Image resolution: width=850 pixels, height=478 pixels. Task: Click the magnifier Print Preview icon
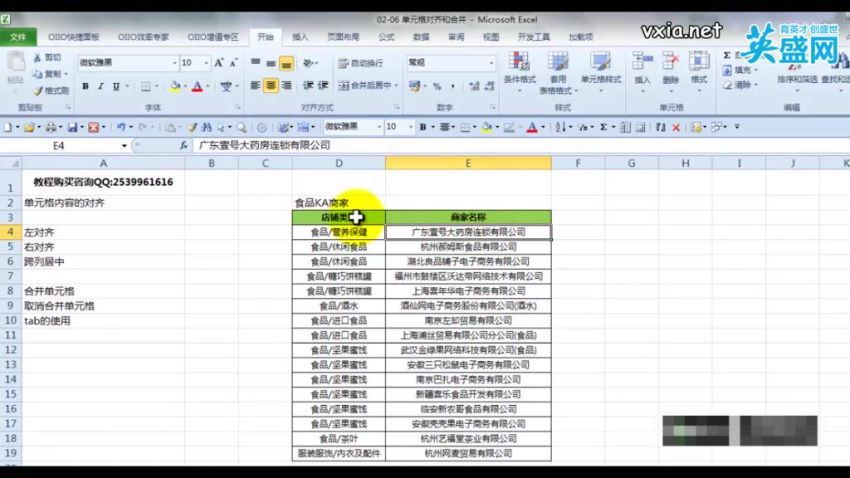pyautogui.click(x=241, y=127)
